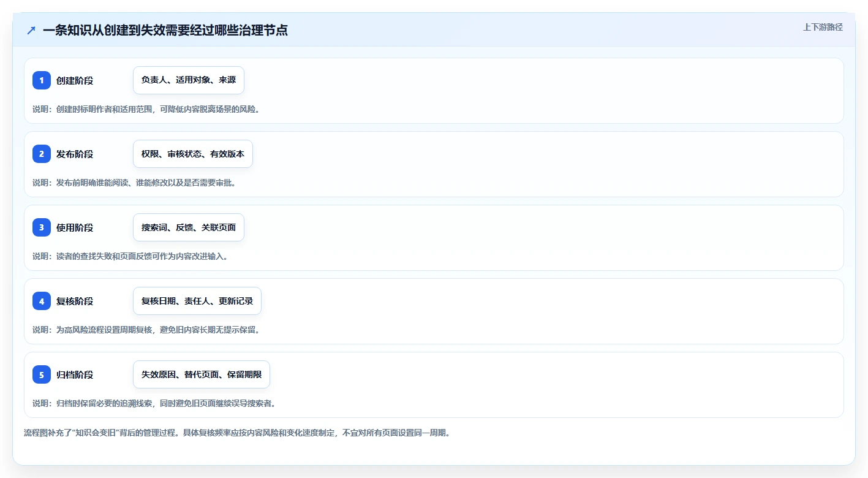
Task: Click the 搜索词、反馈、关联页面 chip
Action: (189, 227)
